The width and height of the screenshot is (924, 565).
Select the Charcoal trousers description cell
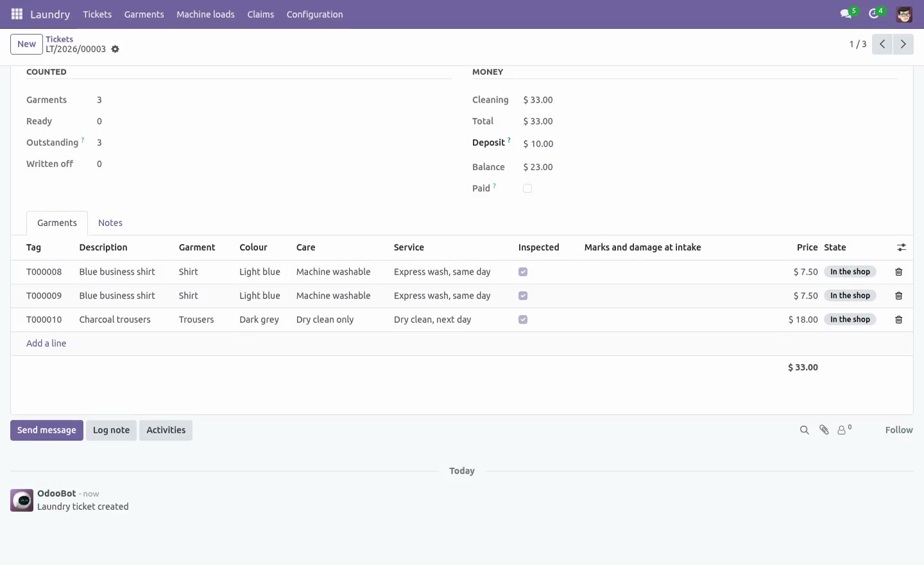click(x=115, y=320)
